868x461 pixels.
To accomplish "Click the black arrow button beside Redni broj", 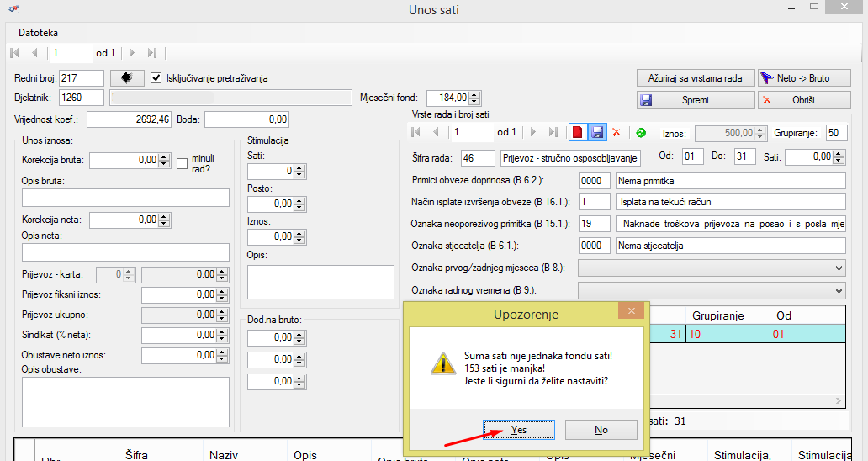I will tap(127, 78).
